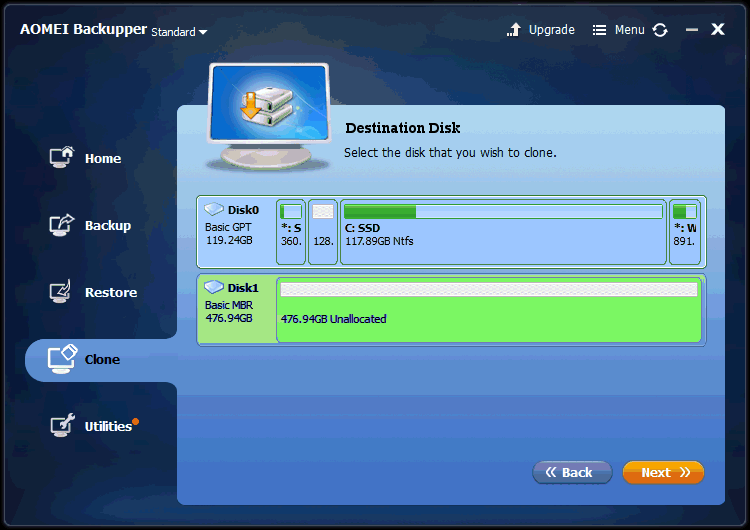Click the 119.24GB disk size text

click(229, 240)
